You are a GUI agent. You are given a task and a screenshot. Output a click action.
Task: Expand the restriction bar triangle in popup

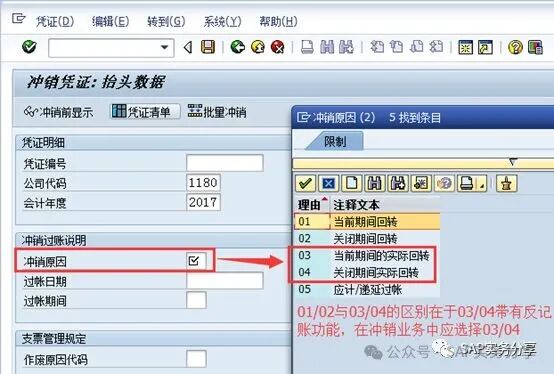pos(513,162)
